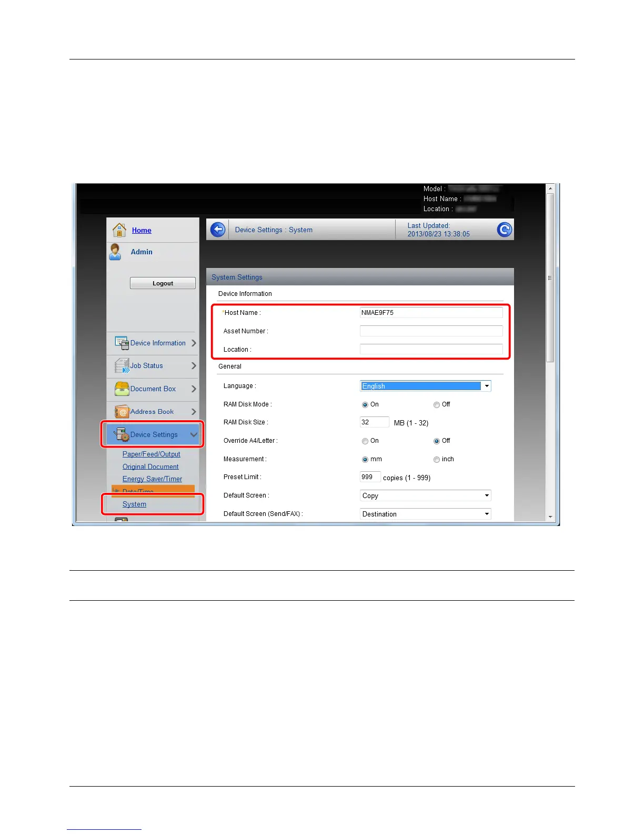Open the System link

pyautogui.click(x=134, y=504)
